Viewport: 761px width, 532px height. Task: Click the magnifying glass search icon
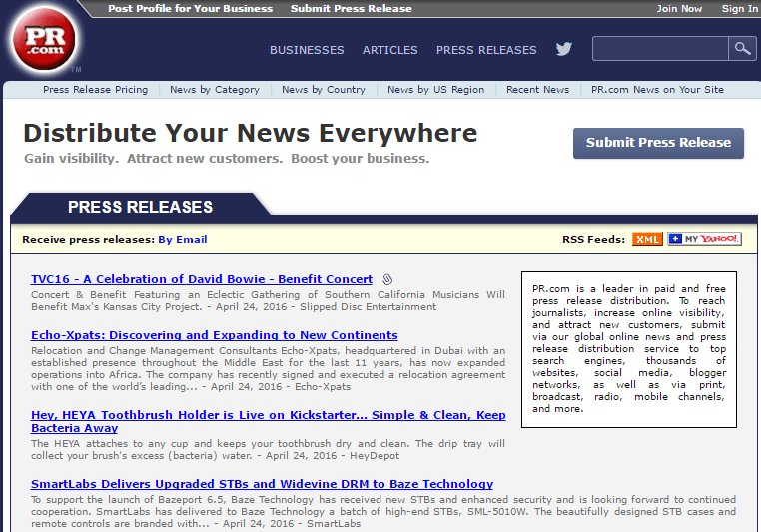(742, 49)
